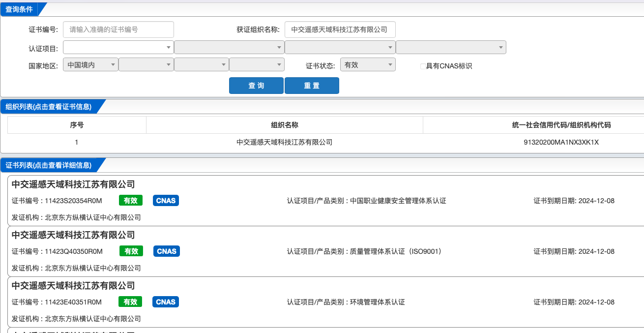Click the expiry date of certificate 11423S20354R0M
The image size is (644, 333).
point(596,201)
